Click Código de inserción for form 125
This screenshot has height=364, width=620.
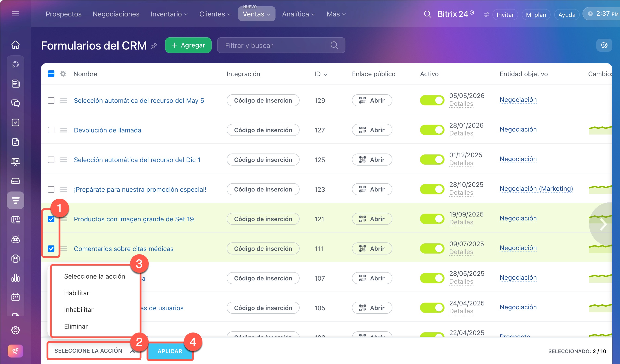263,160
